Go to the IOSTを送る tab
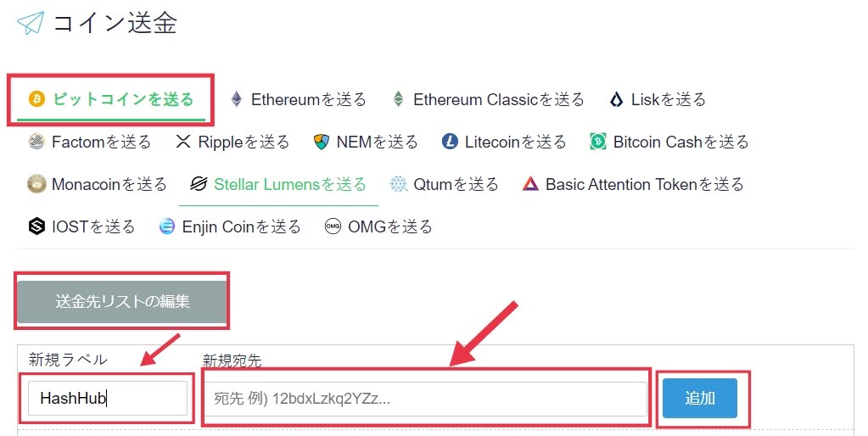Image resolution: width=868 pixels, height=436 pixels. point(81,226)
